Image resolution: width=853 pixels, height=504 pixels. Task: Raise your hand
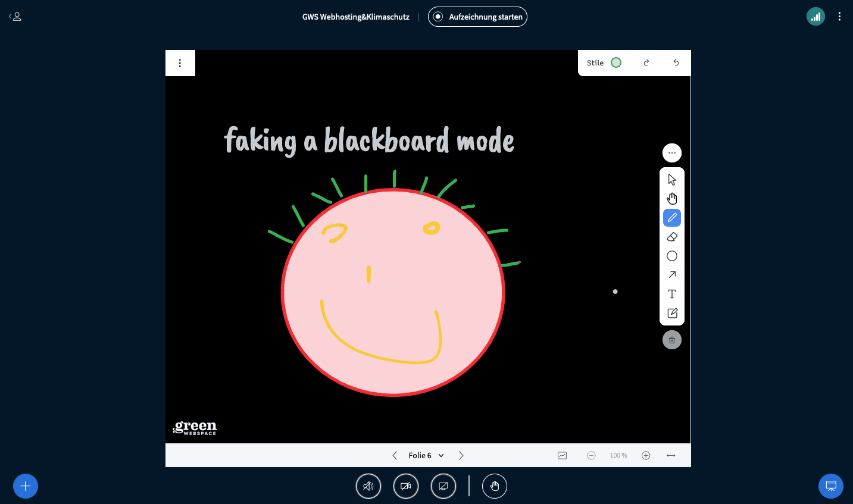coord(495,486)
